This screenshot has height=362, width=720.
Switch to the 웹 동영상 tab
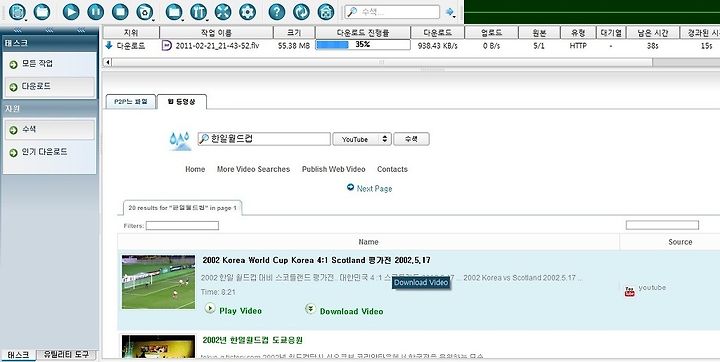pyautogui.click(x=181, y=102)
